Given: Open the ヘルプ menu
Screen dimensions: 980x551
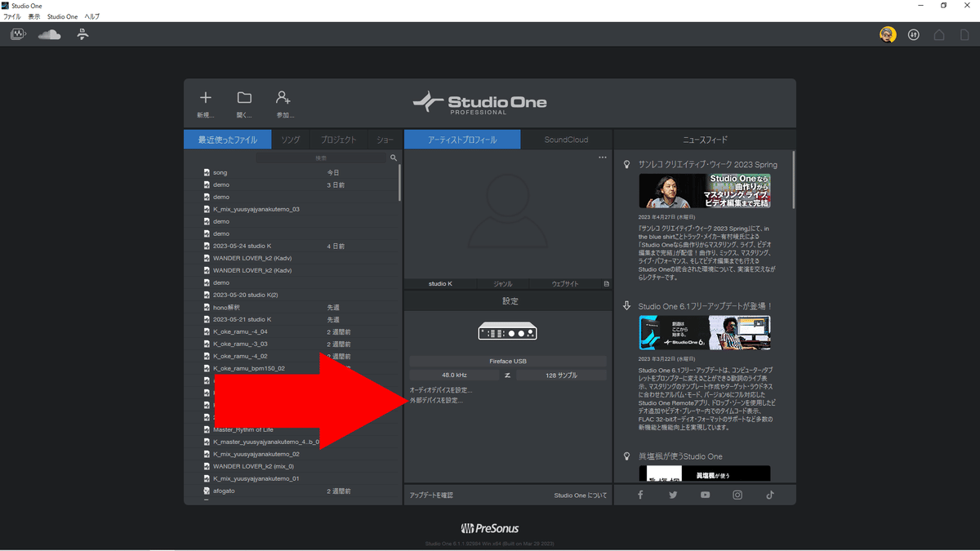Looking at the screenshot, I should pyautogui.click(x=92, y=16).
